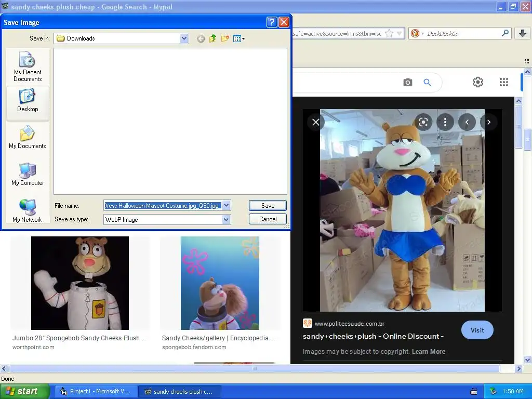532x399 pixels.
Task: Open the www.politecsaude.com.br source link
Action: (x=350, y=324)
